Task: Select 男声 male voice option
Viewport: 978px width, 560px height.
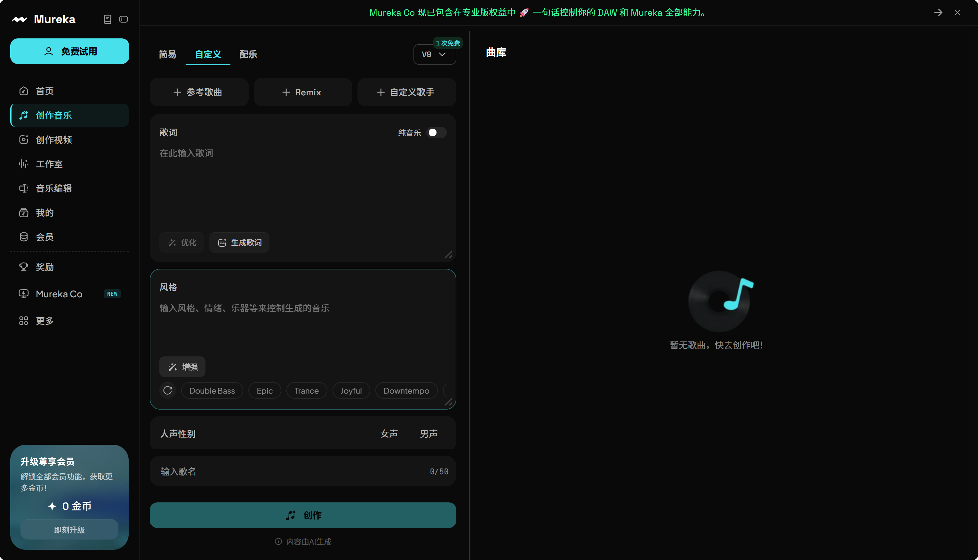Action: coord(429,434)
